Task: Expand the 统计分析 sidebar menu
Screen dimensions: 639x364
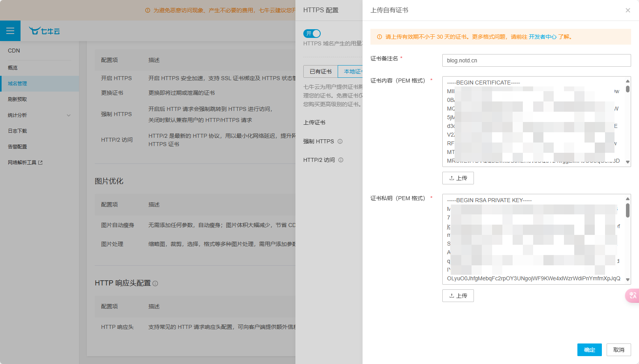Action: click(x=39, y=115)
